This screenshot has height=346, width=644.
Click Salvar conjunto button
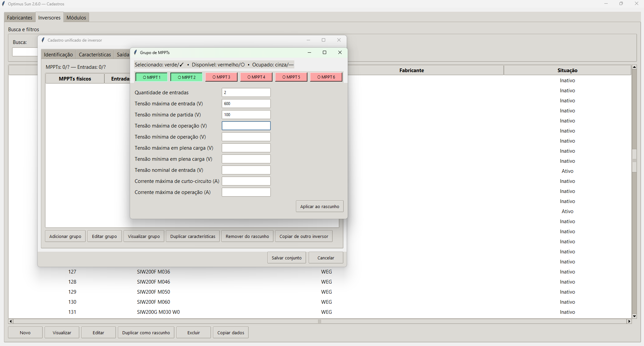[287, 258]
